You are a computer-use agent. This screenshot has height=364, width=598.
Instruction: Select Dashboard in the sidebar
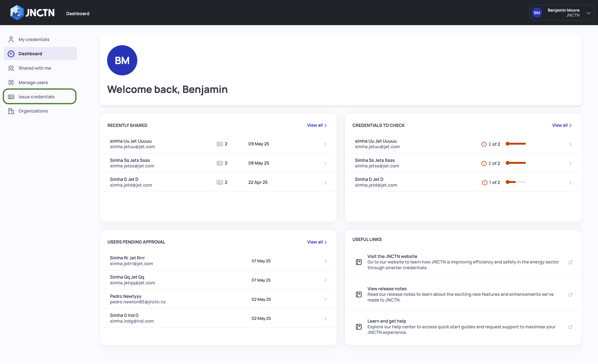pyautogui.click(x=30, y=54)
